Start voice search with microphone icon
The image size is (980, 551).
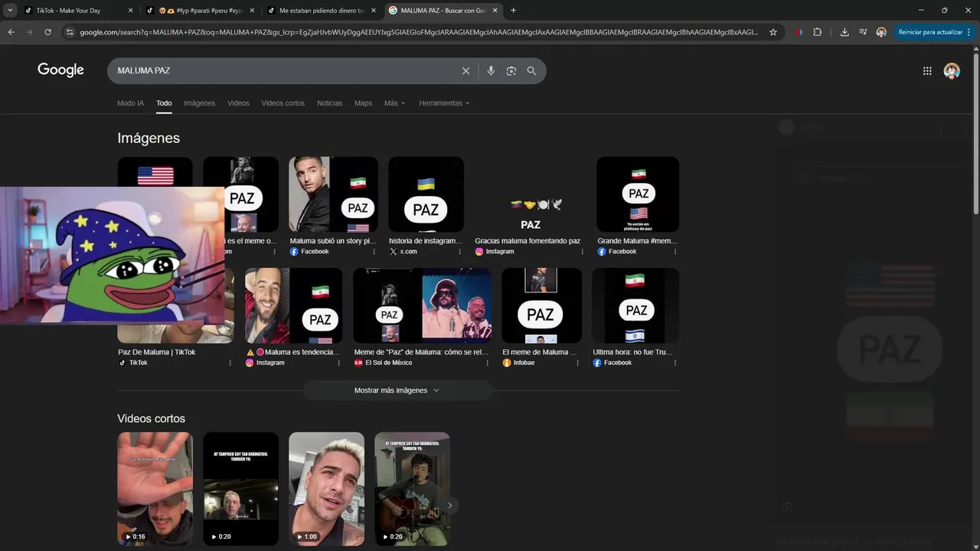click(491, 70)
